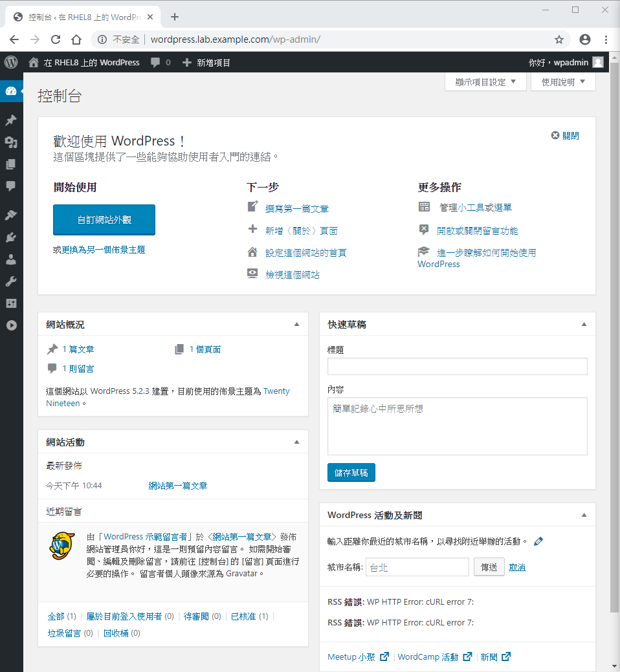Open the 1 篇文章 link
This screenshot has width=620, height=672.
coord(78,349)
